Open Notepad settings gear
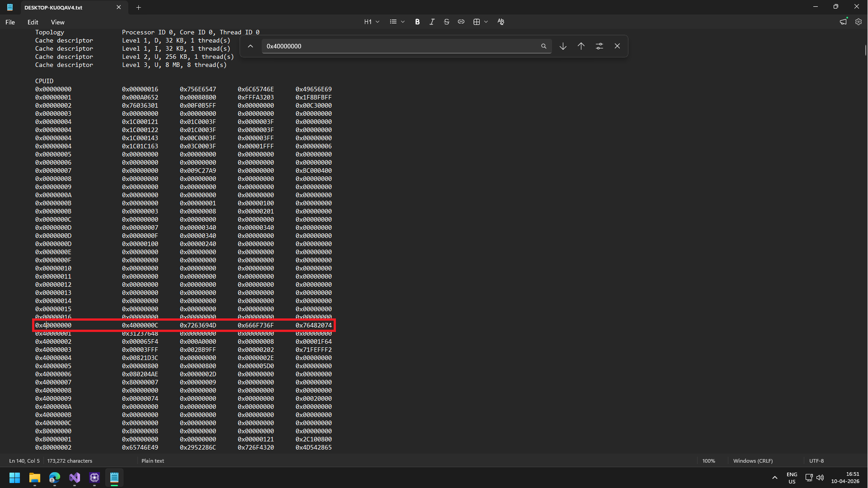This screenshot has width=868, height=488. [x=858, y=22]
